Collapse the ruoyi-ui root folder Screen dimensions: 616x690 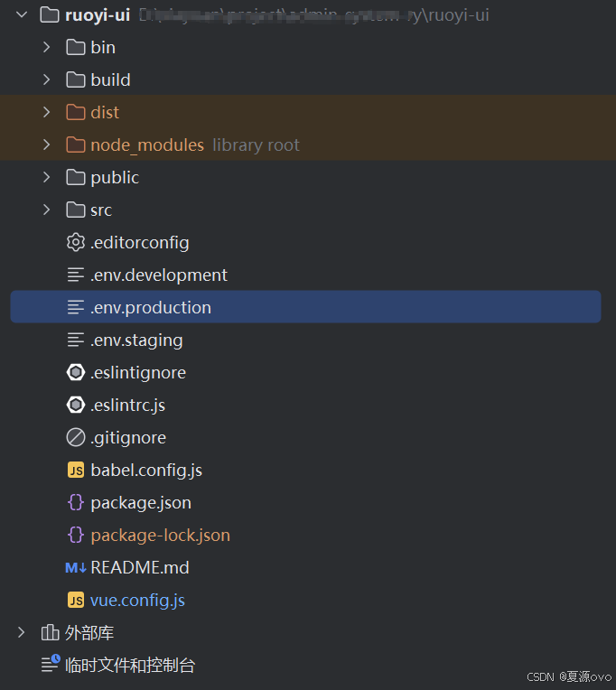(x=22, y=15)
